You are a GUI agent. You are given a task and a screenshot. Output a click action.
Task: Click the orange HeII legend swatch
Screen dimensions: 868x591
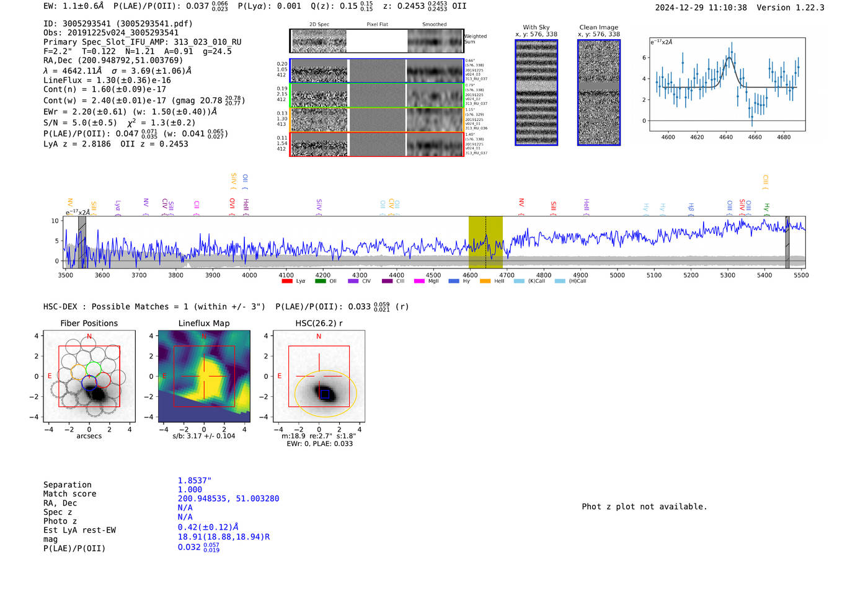coord(485,282)
